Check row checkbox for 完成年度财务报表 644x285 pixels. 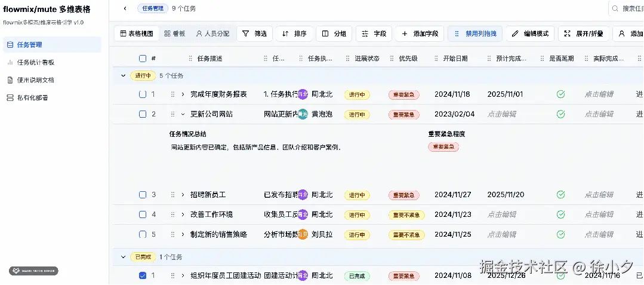143,94
